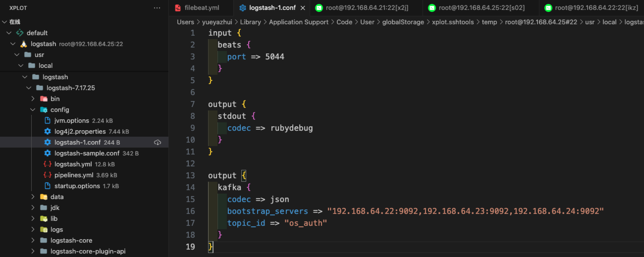The image size is (644, 257).
Task: Collapse the logstash host chevron
Action: click(x=13, y=44)
